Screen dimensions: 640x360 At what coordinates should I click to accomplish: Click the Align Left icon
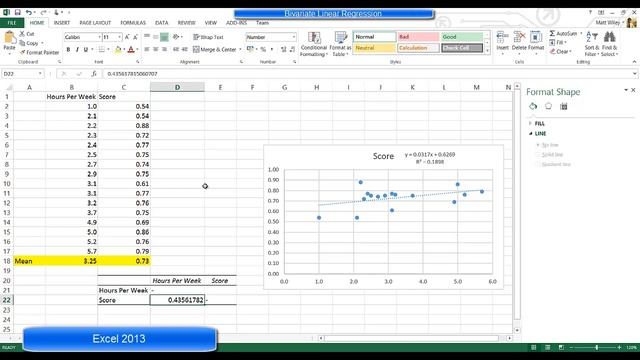click(x=147, y=49)
